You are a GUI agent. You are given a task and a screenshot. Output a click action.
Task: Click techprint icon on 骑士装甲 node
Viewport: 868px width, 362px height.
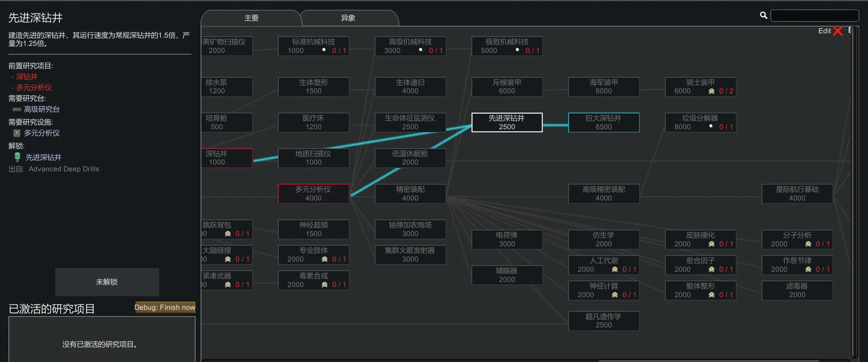point(711,91)
